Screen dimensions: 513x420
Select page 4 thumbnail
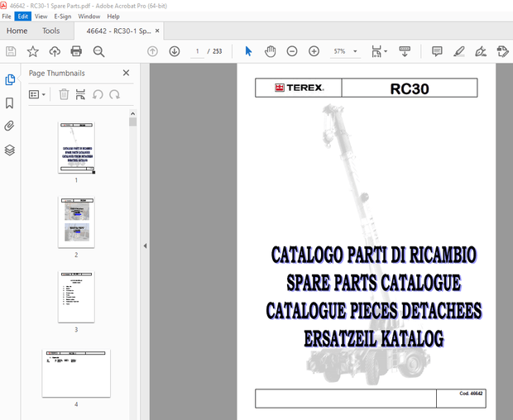pyautogui.click(x=76, y=373)
